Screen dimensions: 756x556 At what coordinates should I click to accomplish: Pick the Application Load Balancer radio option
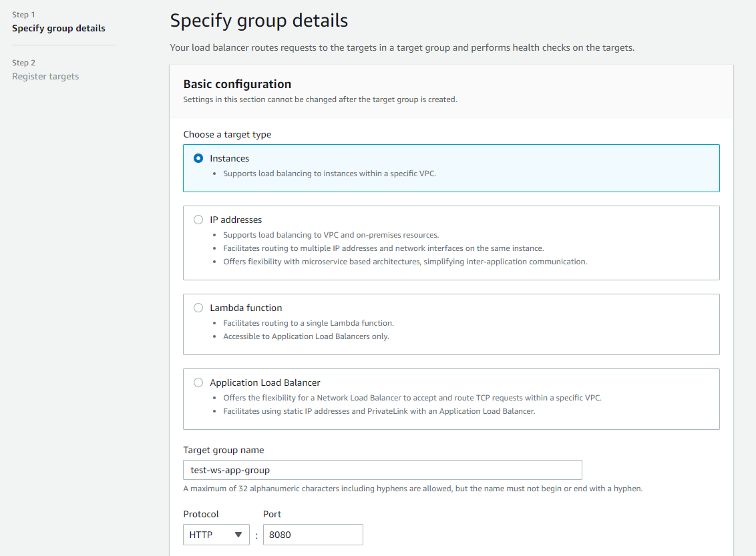pyautogui.click(x=198, y=382)
